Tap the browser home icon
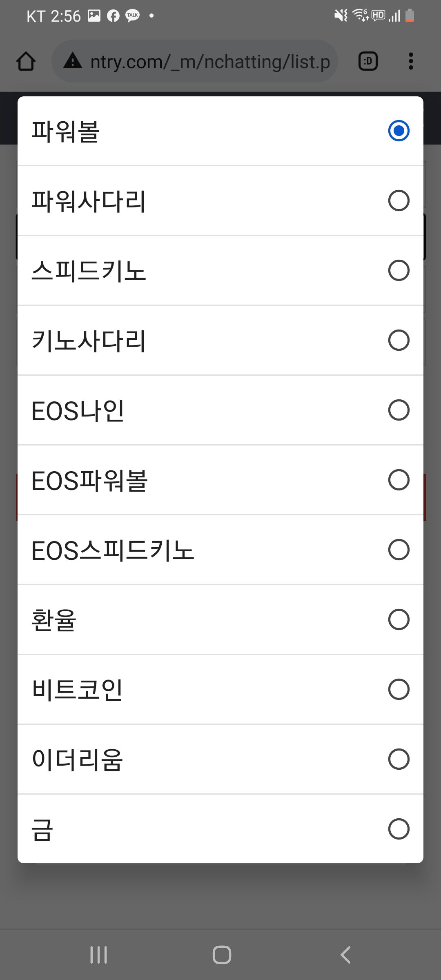Viewport: 441px width, 980px height. pyautogui.click(x=26, y=61)
